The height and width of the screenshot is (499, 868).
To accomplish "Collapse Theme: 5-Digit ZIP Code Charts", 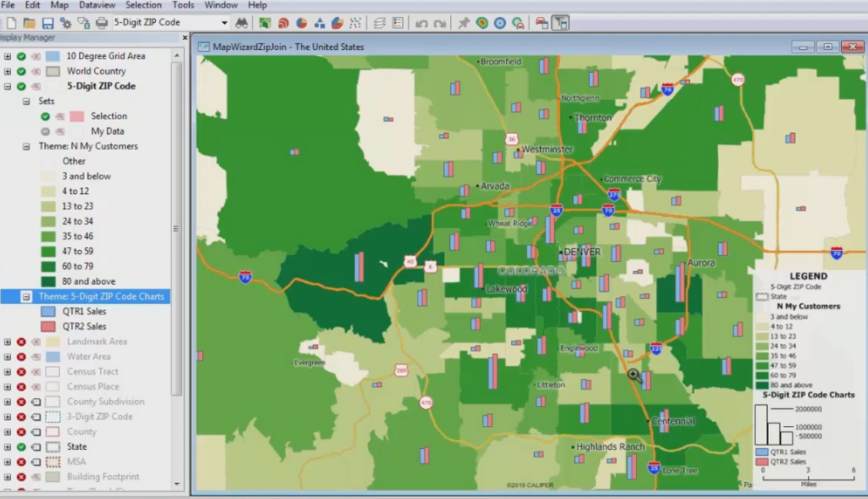I will (26, 297).
